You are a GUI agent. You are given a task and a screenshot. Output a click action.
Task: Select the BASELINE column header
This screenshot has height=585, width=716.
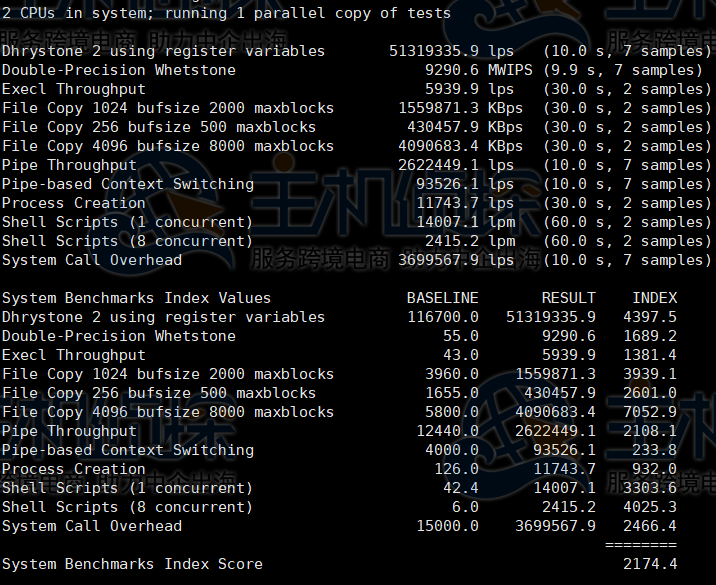tap(442, 298)
